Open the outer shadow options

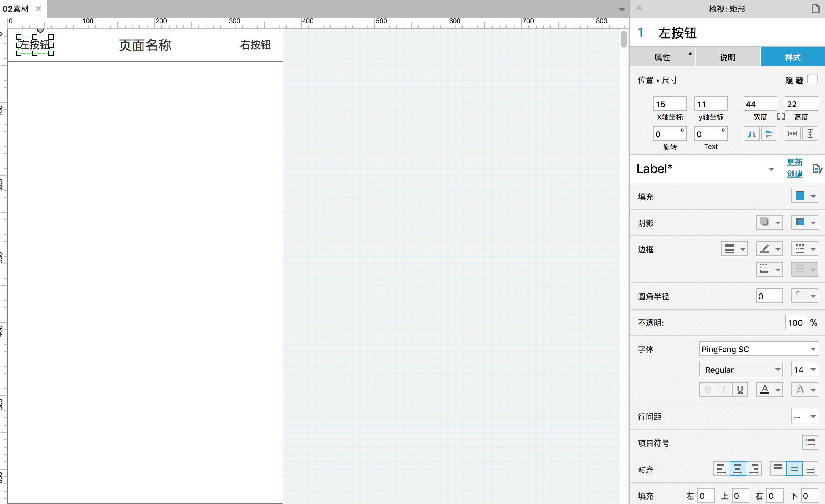[769, 222]
